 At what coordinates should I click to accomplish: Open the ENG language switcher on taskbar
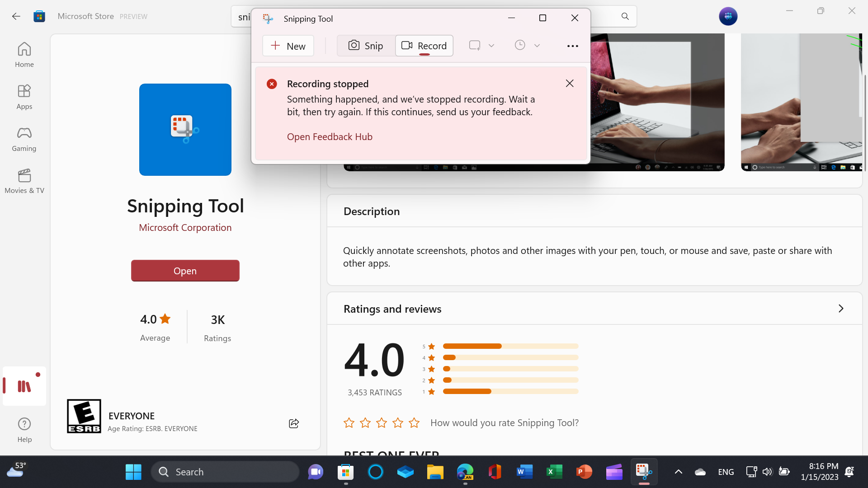[726, 471]
